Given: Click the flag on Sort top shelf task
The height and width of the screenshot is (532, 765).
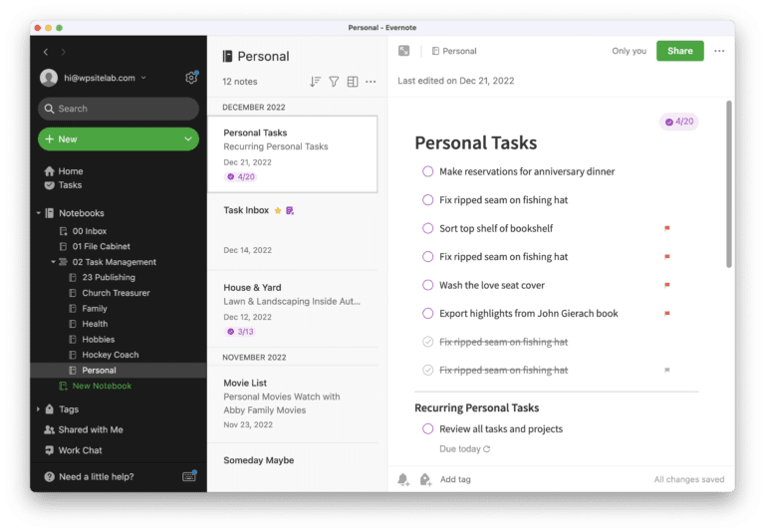Looking at the screenshot, I should (x=667, y=228).
